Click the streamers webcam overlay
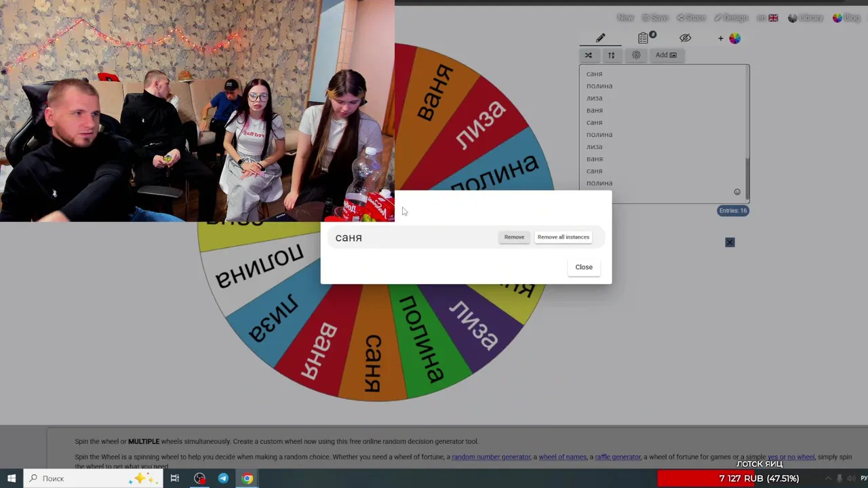 [197, 110]
